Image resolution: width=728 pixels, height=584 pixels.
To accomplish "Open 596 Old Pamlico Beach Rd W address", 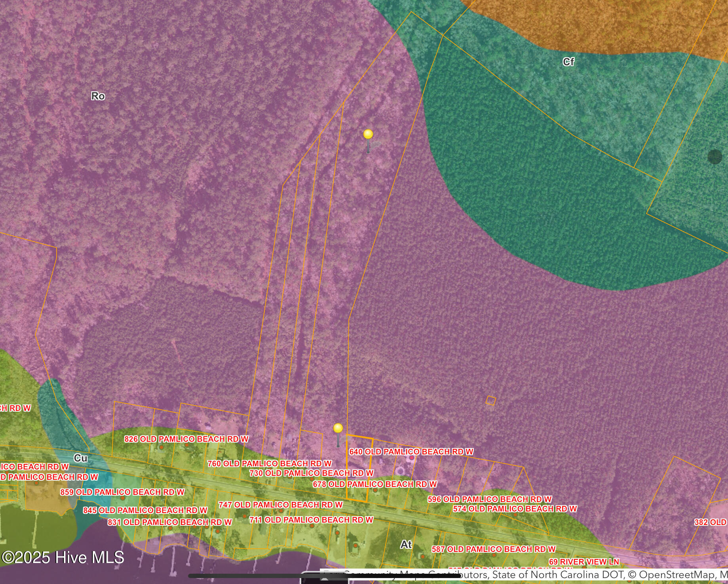I will [489, 499].
